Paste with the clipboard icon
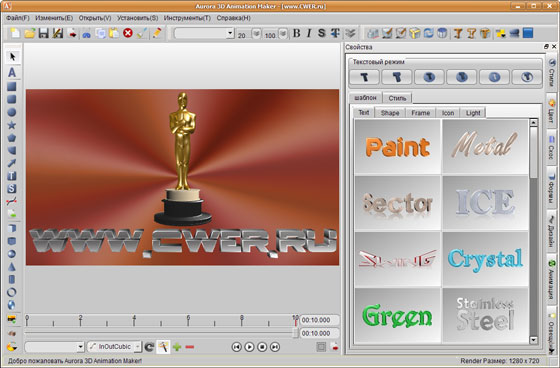 tap(114, 33)
